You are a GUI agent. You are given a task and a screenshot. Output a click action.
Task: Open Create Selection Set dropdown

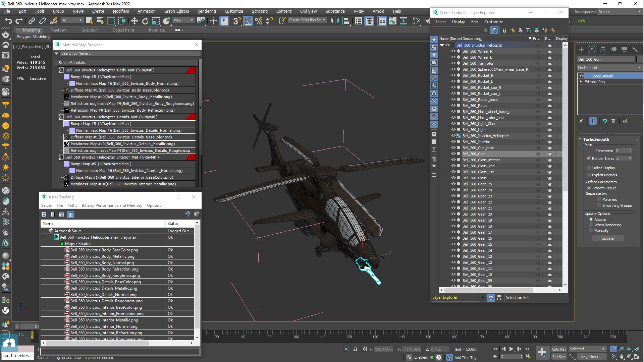pyautogui.click(x=307, y=20)
